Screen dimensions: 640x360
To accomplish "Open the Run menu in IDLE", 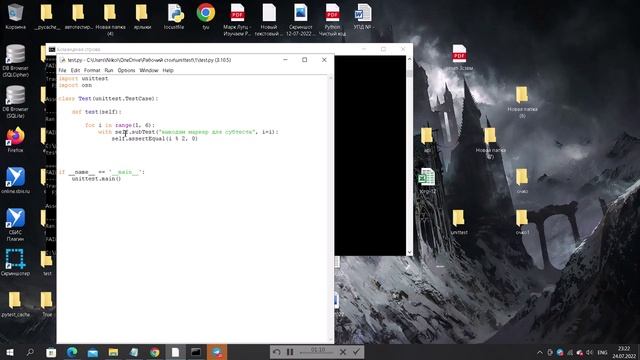I will click(x=109, y=70).
